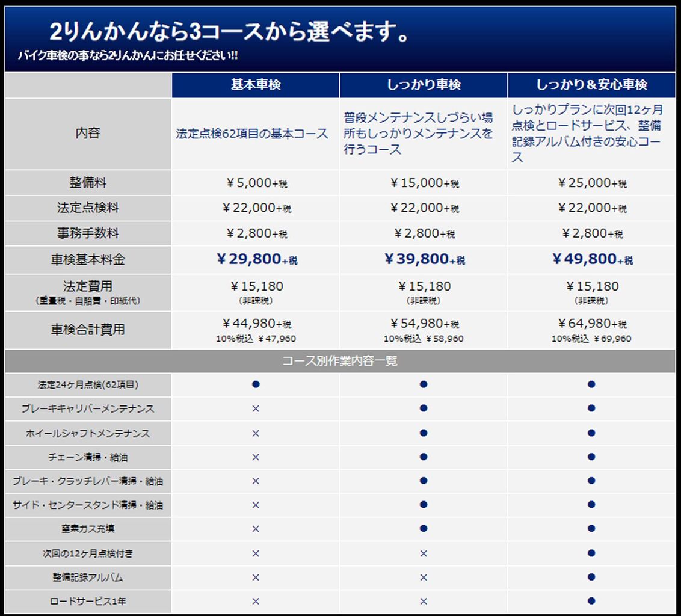The height and width of the screenshot is (616, 681).
Task: Click the ￥64,980+税 total cost
Action: 592,324
